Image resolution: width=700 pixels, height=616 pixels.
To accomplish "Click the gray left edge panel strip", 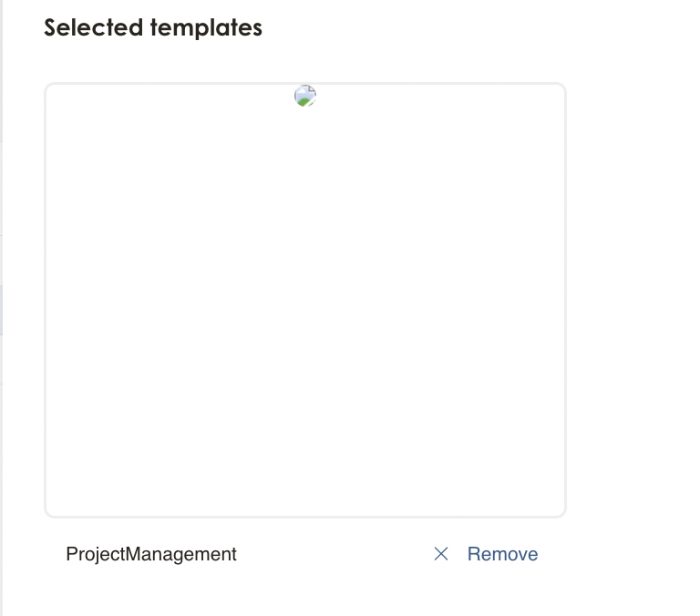I will pyautogui.click(x=1, y=308).
